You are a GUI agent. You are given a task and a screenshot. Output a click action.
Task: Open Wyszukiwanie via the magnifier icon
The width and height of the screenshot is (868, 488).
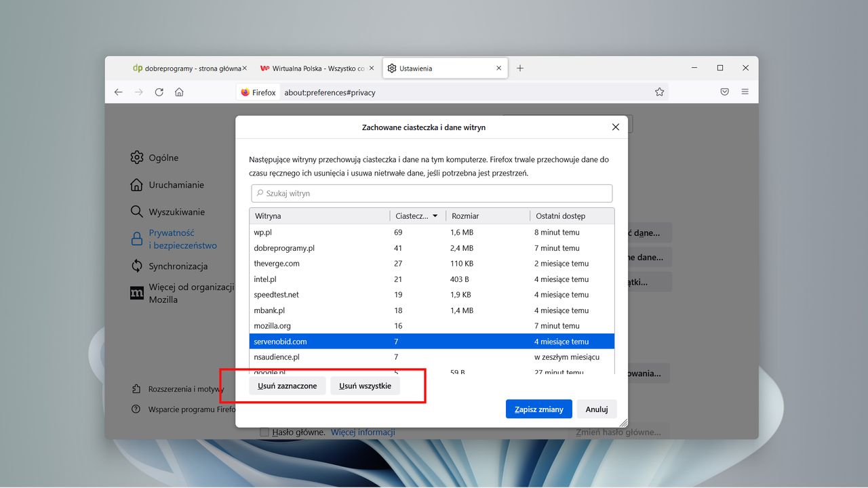138,211
